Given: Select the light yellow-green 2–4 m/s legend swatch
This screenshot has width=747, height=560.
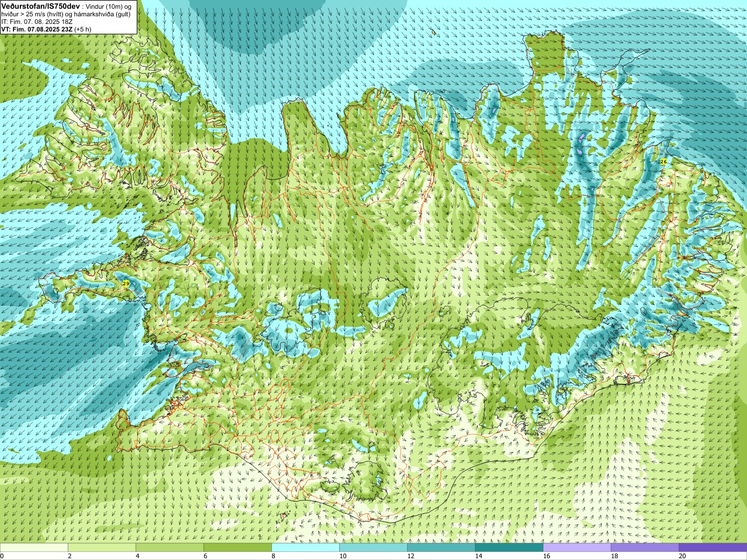Looking at the screenshot, I should coord(102,548).
